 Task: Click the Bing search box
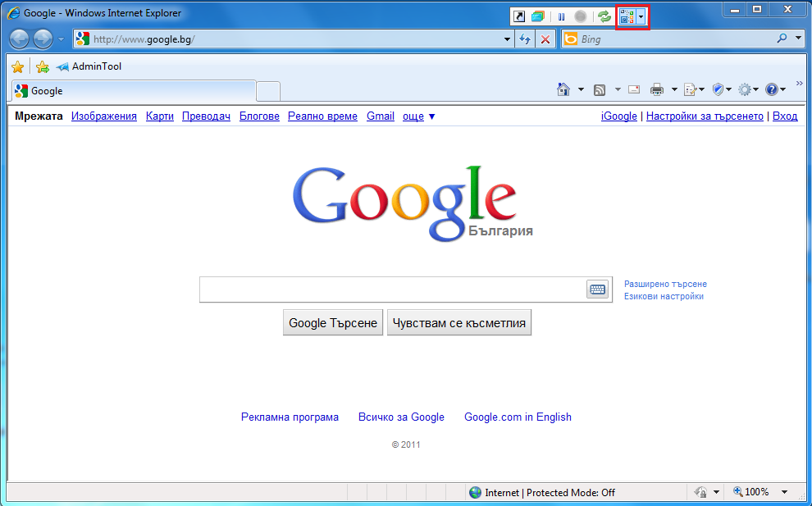(x=668, y=39)
